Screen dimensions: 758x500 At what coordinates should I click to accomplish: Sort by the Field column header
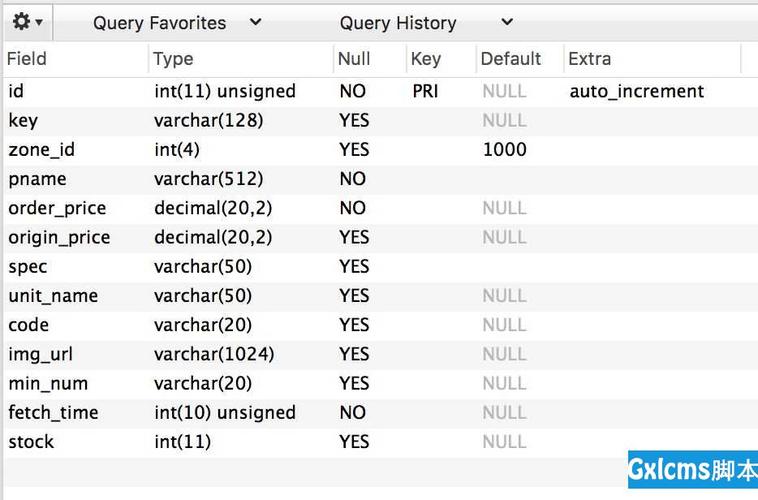(x=76, y=59)
